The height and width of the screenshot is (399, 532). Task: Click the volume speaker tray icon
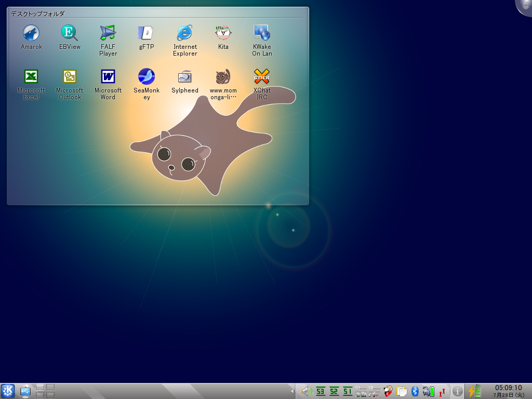[x=307, y=392]
